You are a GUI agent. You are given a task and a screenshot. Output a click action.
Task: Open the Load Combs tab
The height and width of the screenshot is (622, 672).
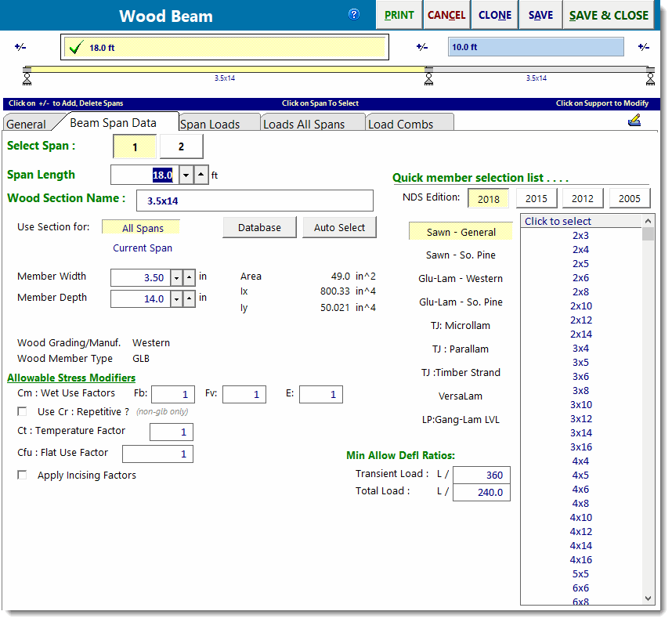(400, 124)
